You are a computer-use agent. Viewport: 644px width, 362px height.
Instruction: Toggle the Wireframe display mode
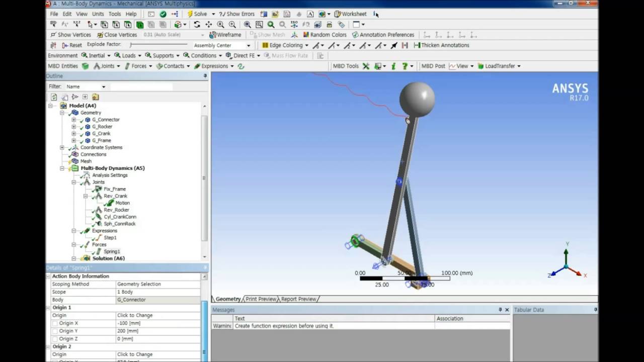coord(226,35)
